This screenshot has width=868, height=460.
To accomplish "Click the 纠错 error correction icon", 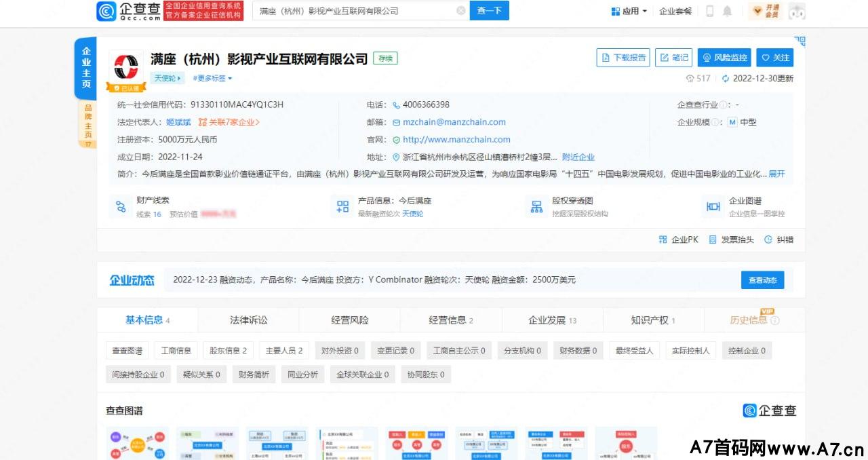I will point(780,239).
